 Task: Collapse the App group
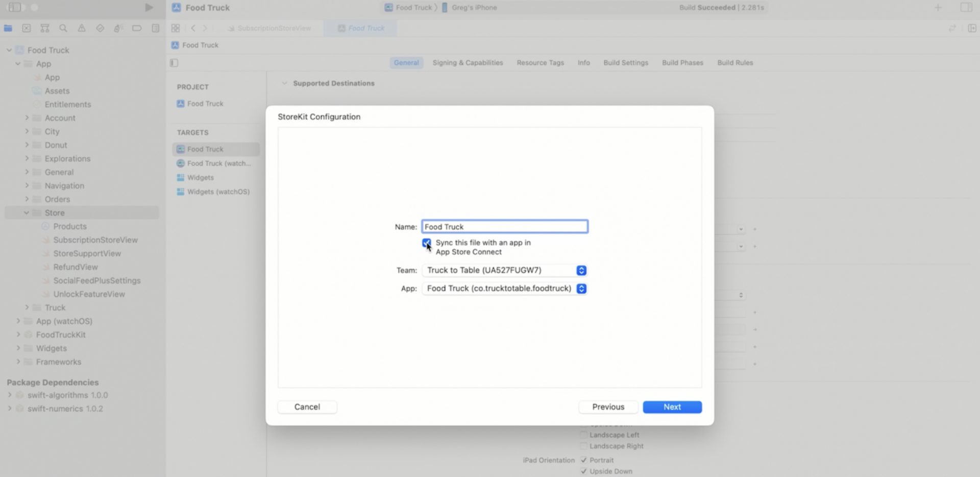(18, 64)
